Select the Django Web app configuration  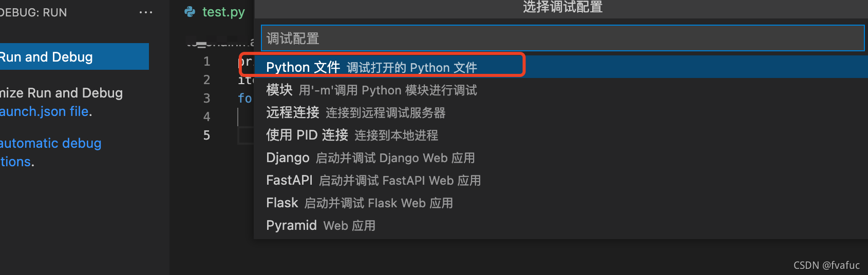click(561, 158)
